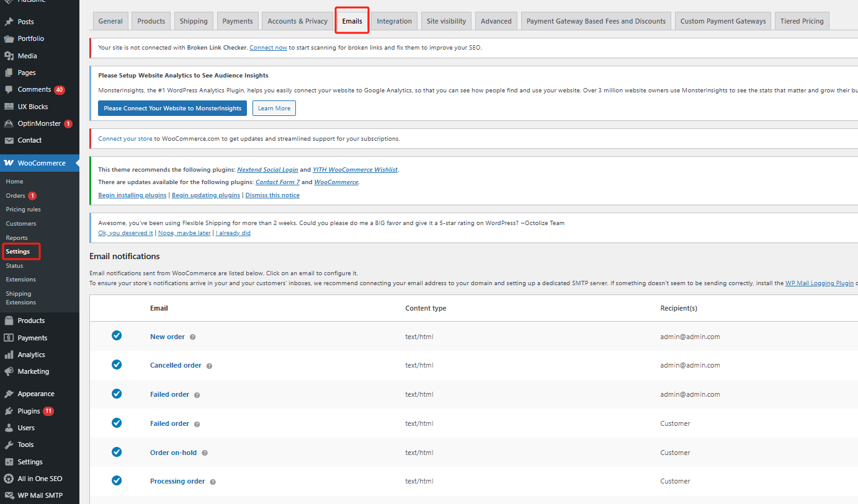Toggle the Cancelled order enabled checkmark
Image resolution: width=858 pixels, height=504 pixels.
tap(117, 365)
